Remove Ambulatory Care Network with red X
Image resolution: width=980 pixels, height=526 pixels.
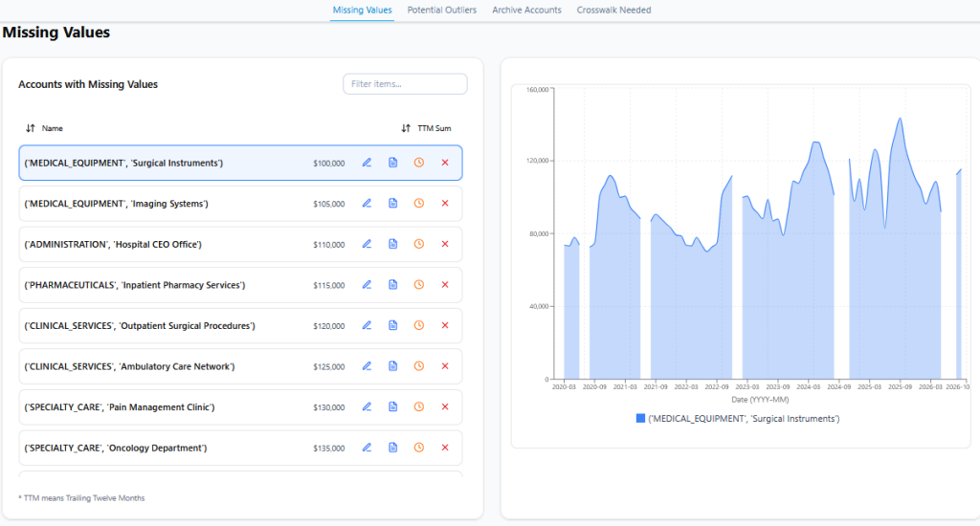click(445, 366)
